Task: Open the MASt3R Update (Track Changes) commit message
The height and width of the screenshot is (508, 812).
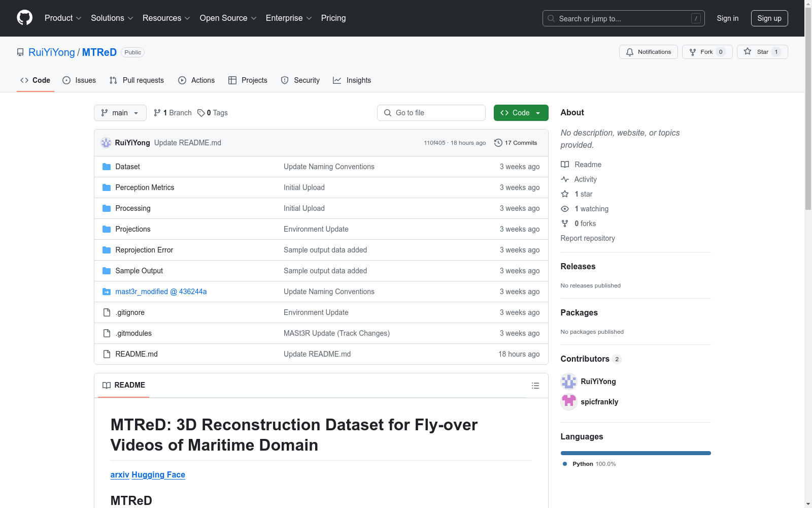Action: tap(336, 333)
